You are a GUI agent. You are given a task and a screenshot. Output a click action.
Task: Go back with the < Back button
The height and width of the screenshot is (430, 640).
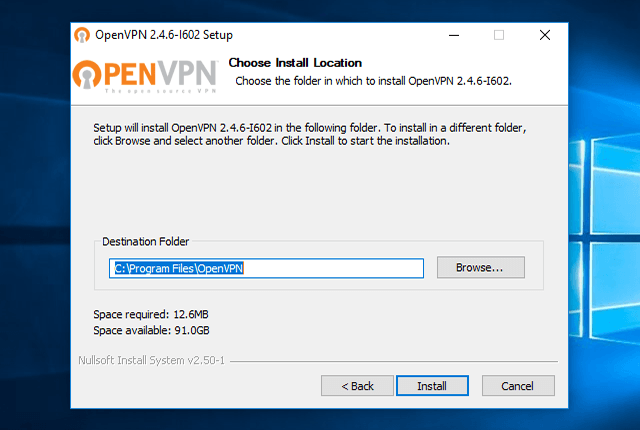pos(357,386)
